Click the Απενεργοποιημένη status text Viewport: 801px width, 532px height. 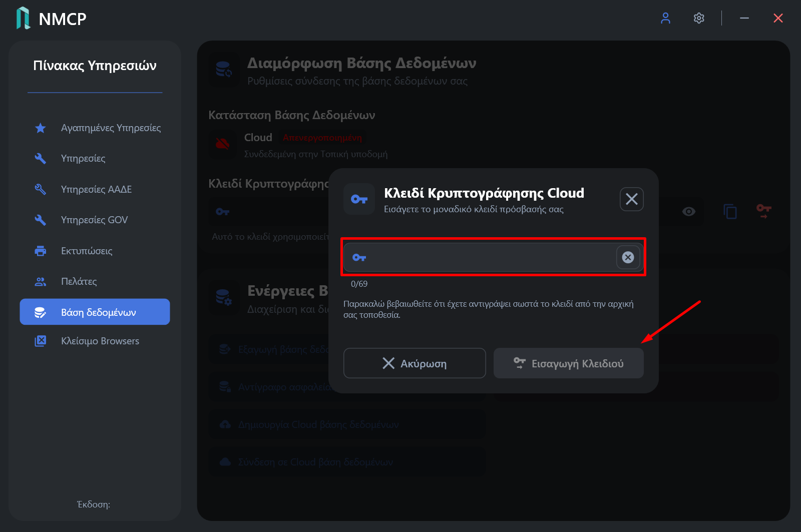322,138
